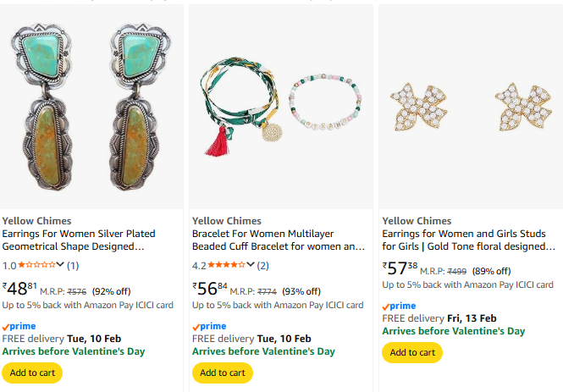563x392 pixels.
Task: Click the 4.2 star rating icons
Action: [226, 265]
